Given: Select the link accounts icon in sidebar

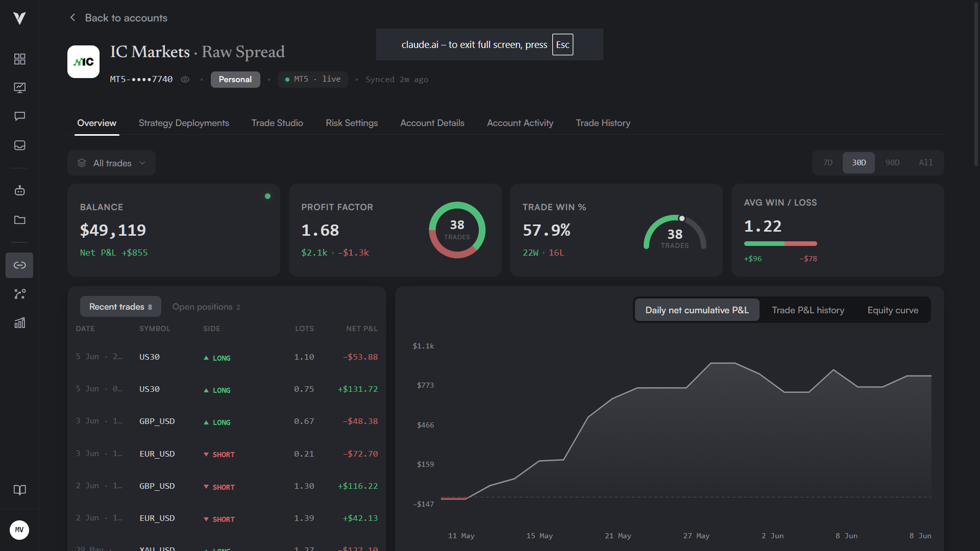Looking at the screenshot, I should 19,265.
